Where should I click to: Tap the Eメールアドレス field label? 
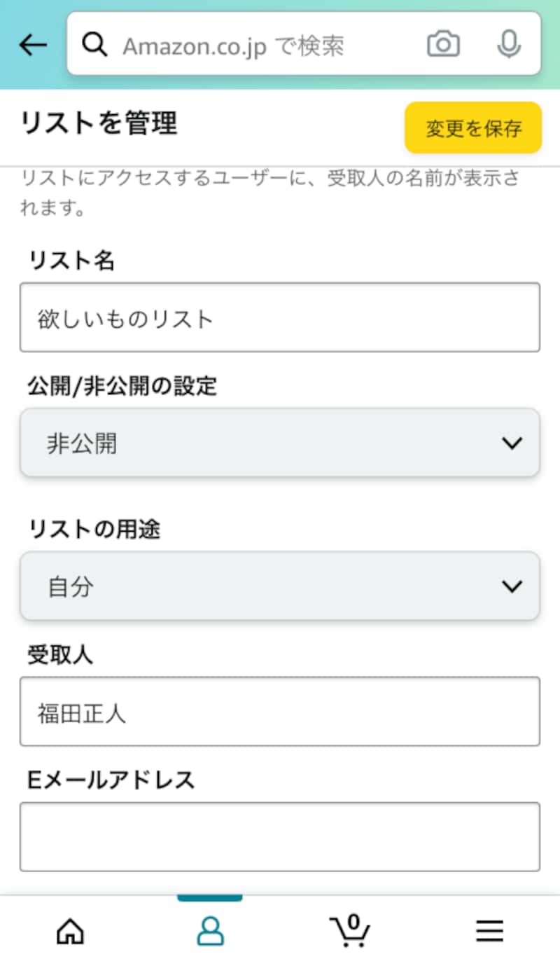coord(111,780)
